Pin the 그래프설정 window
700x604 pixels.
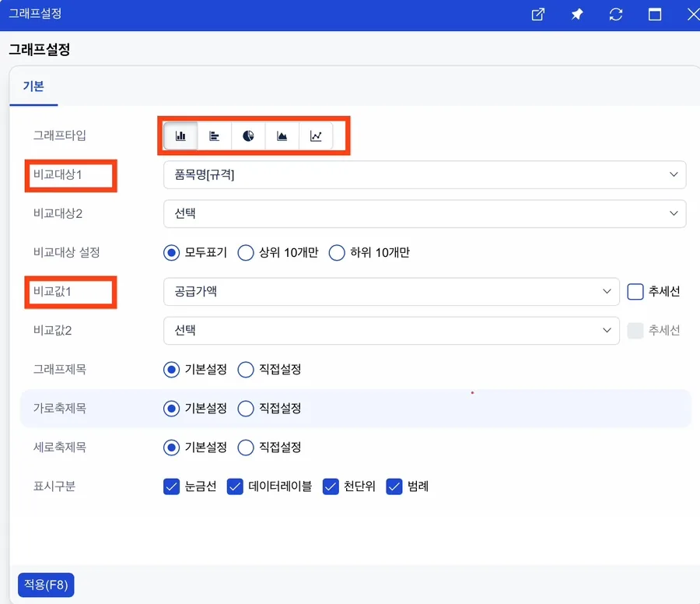(577, 14)
